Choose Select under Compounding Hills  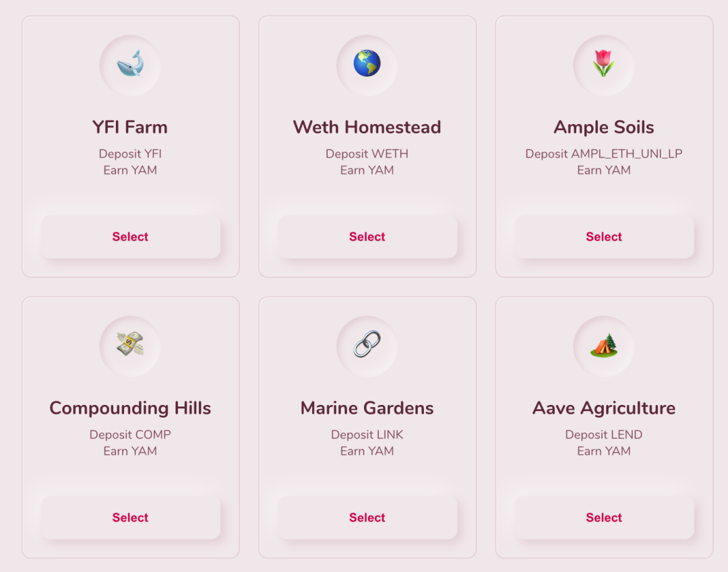pyautogui.click(x=131, y=517)
